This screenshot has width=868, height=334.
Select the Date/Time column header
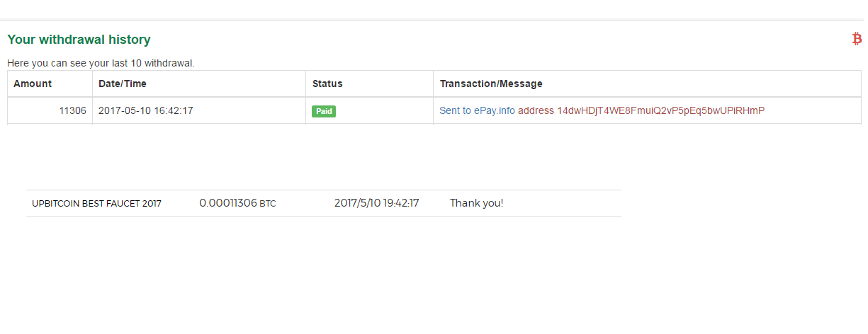pos(123,83)
